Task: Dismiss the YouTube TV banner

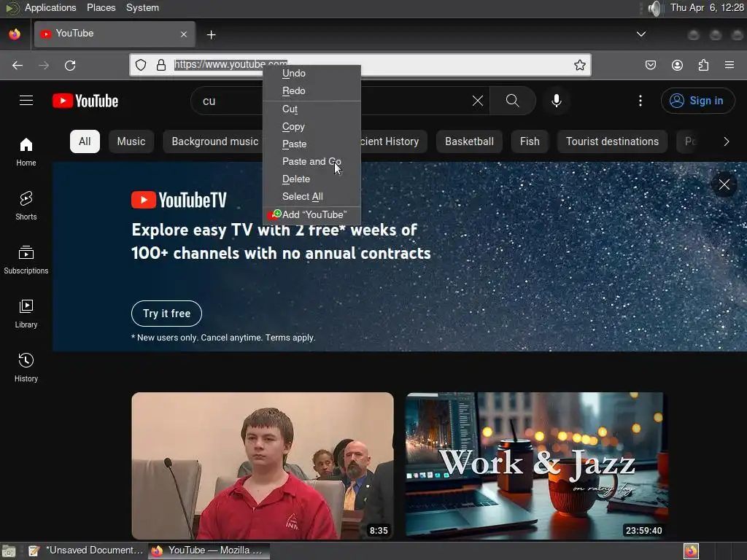Action: [x=724, y=184]
